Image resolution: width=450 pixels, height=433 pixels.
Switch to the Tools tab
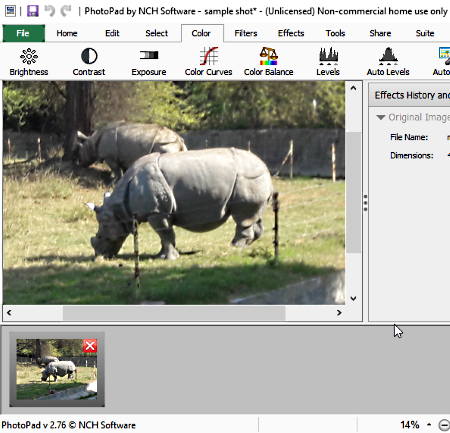point(335,33)
